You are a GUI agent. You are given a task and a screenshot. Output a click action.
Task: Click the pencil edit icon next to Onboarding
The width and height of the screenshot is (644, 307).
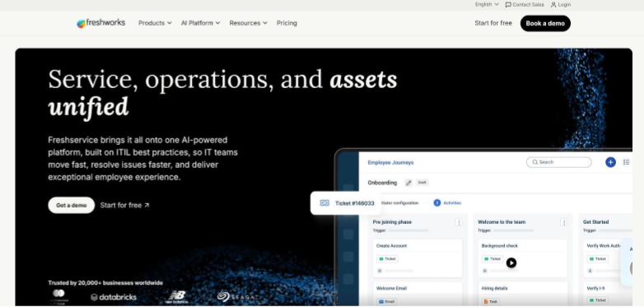click(x=408, y=183)
